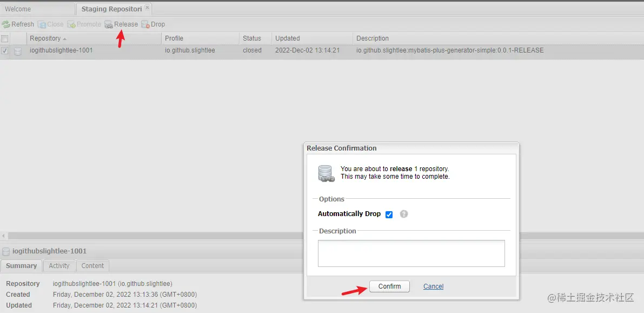Click the Description text area in dialog
644x313 pixels.
point(411,253)
